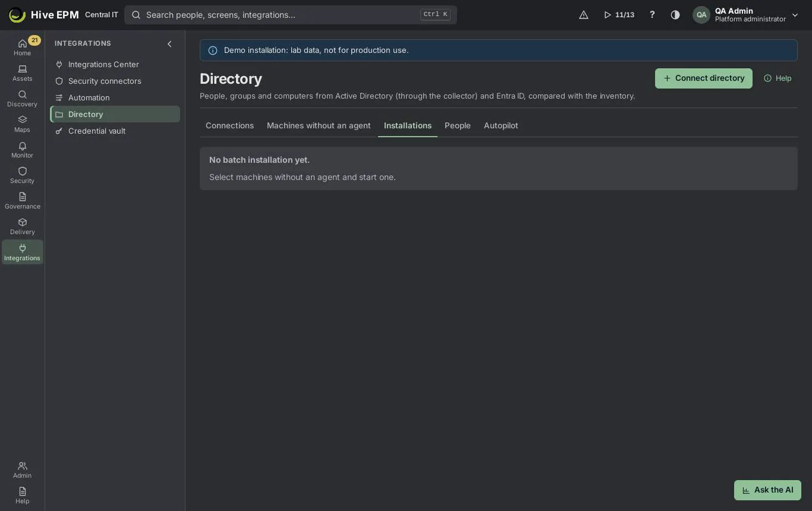This screenshot has height=511, width=812.
Task: Expand the QA Admin account menu chevron
Action: tap(795, 15)
